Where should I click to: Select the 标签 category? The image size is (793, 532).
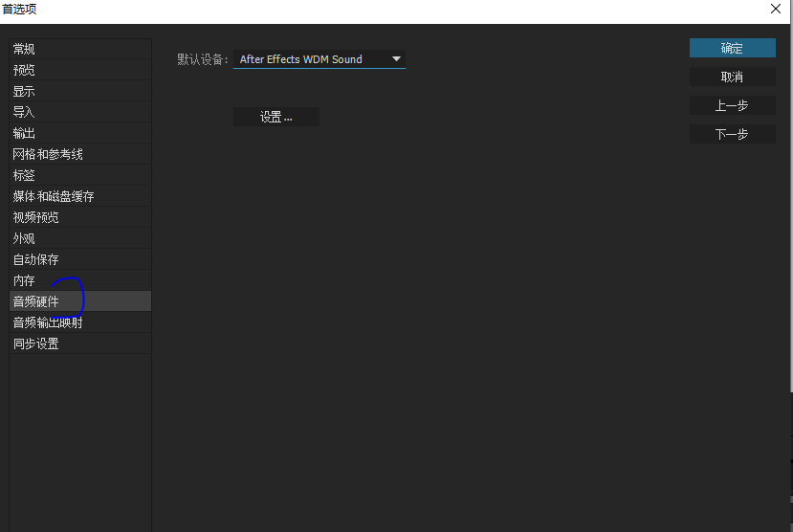click(80, 175)
